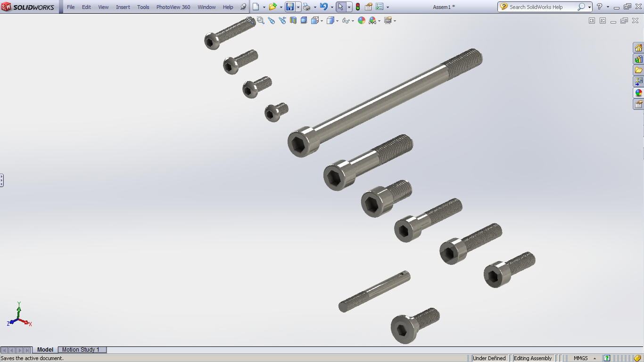The height and width of the screenshot is (362, 644).
Task: Expand the Select tool dropdown arrow
Action: [x=349, y=7]
